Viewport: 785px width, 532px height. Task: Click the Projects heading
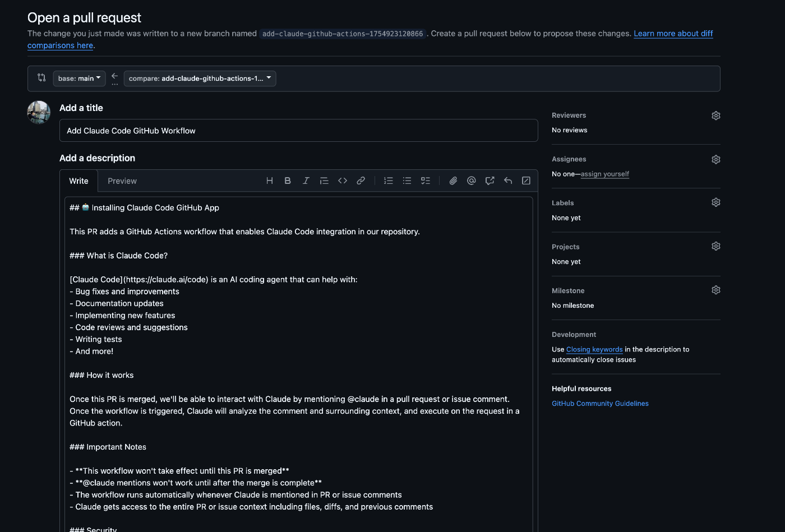(x=565, y=247)
